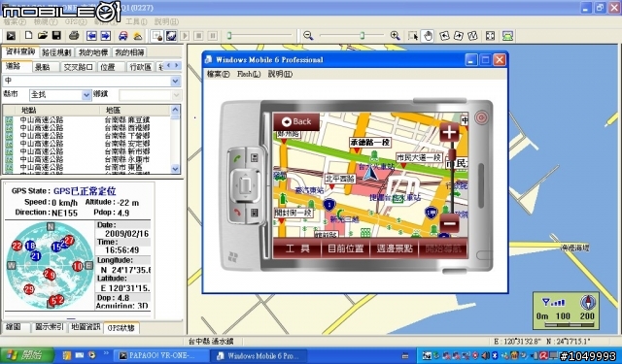Viewport: 622px width, 364px height.
Task: Click the Zoom in magnifier icon
Action: (396, 36)
